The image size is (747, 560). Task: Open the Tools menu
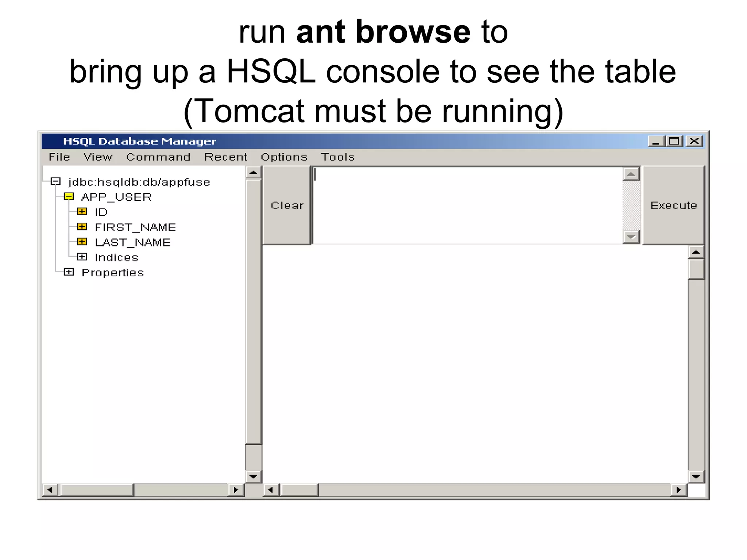coord(337,157)
